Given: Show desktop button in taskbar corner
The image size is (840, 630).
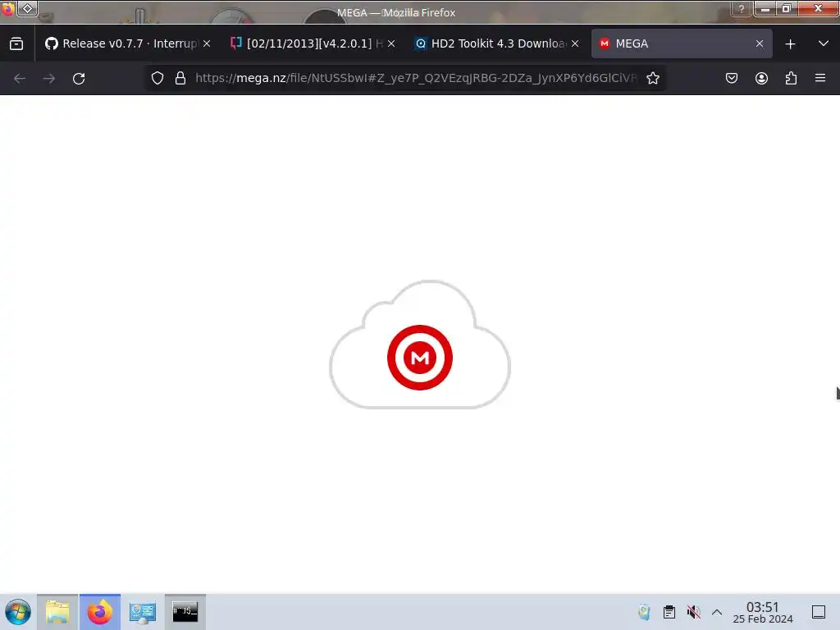Looking at the screenshot, I should click(819, 612).
